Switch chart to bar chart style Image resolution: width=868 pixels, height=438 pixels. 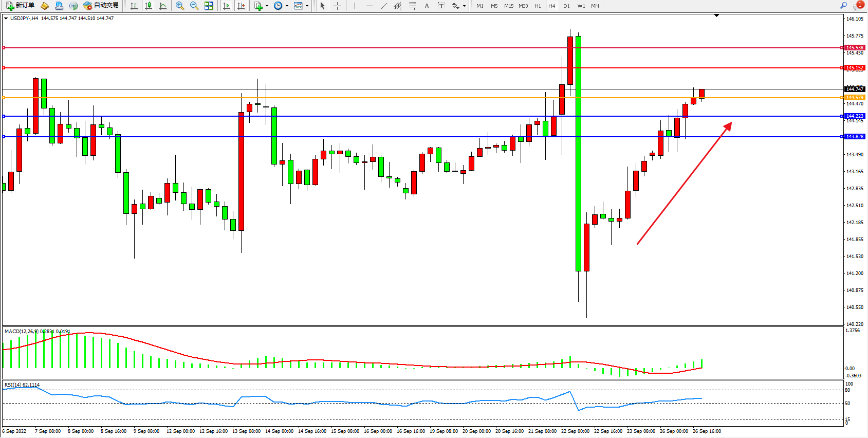[x=134, y=6]
